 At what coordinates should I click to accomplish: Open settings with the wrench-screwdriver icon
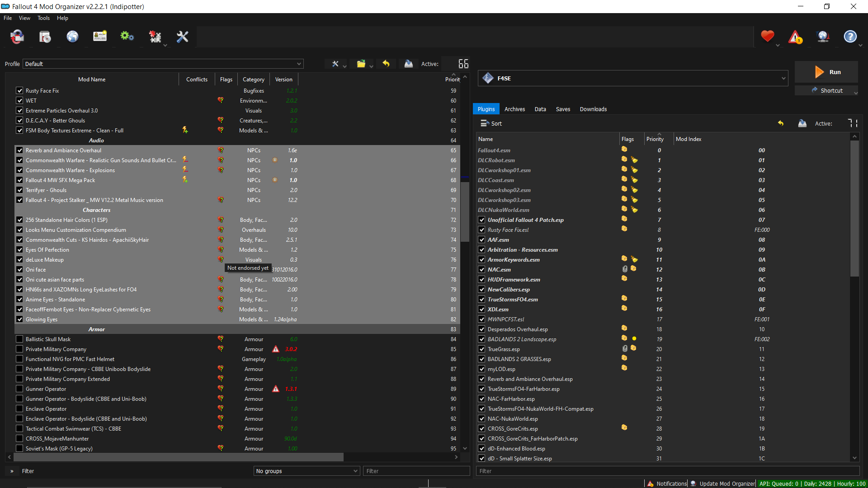point(182,37)
